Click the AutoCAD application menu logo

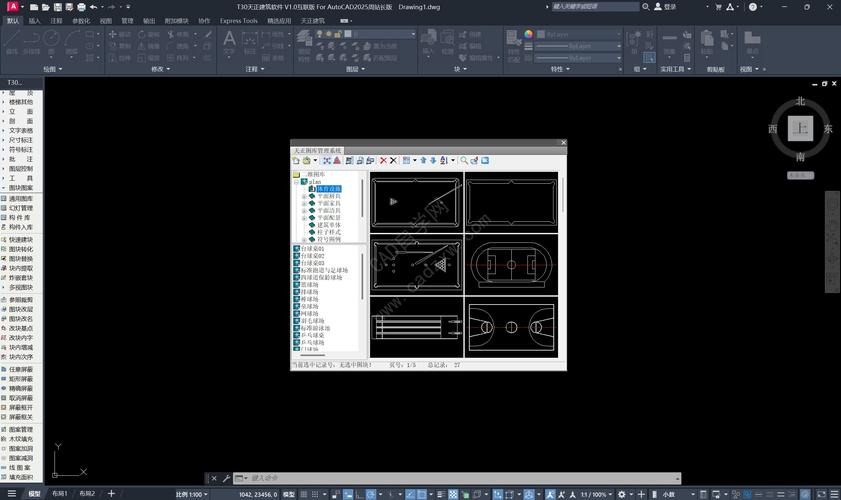(x=12, y=7)
